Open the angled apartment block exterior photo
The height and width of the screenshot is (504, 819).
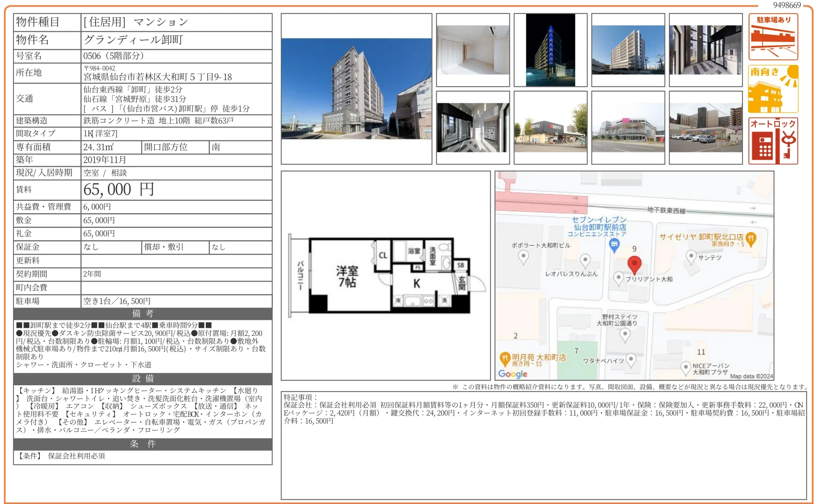click(628, 50)
